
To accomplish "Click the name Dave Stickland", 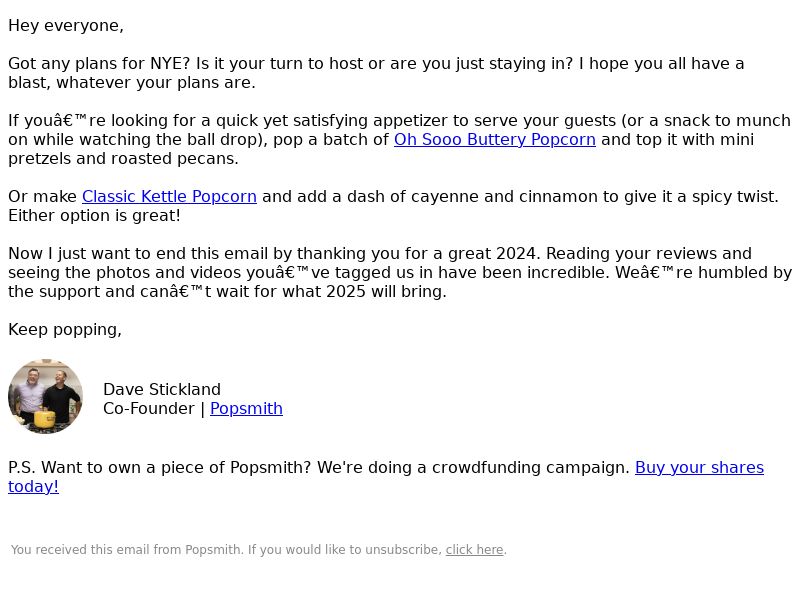I will [162, 390].
